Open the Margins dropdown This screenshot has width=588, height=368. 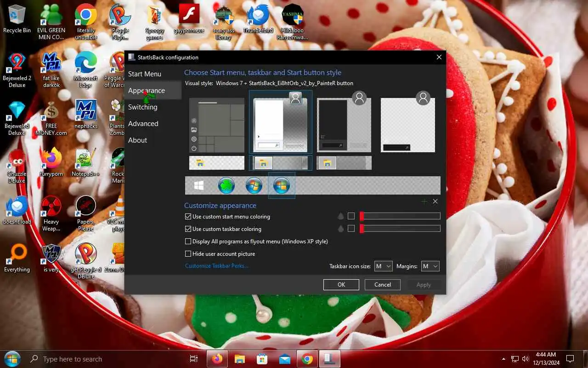click(x=430, y=266)
